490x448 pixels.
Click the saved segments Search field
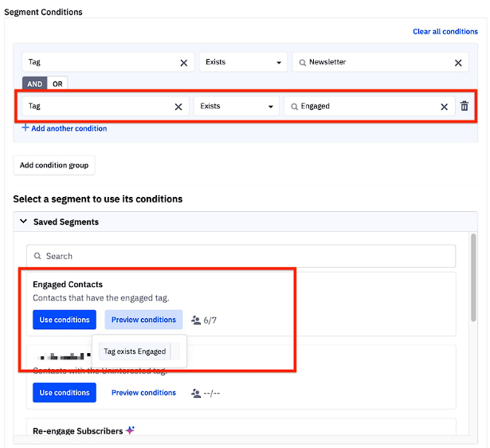click(x=241, y=256)
